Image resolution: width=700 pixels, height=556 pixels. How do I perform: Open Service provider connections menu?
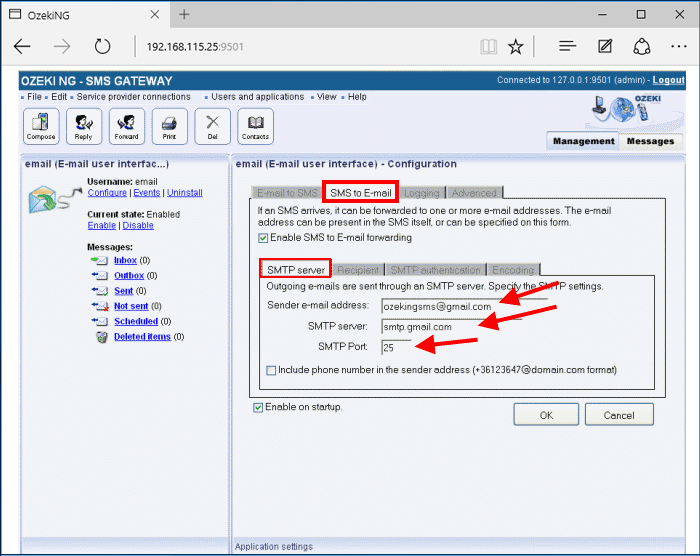point(133,97)
